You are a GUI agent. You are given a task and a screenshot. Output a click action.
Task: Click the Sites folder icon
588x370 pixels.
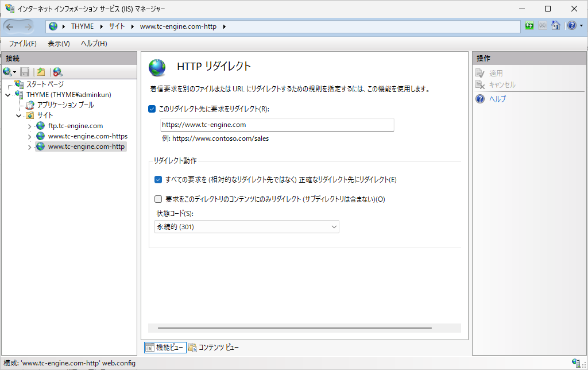tap(30, 115)
